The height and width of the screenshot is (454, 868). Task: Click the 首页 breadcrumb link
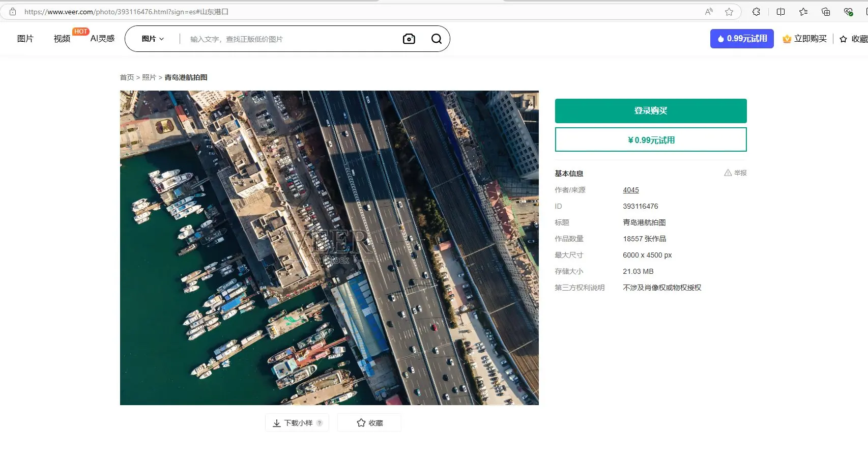[127, 77]
